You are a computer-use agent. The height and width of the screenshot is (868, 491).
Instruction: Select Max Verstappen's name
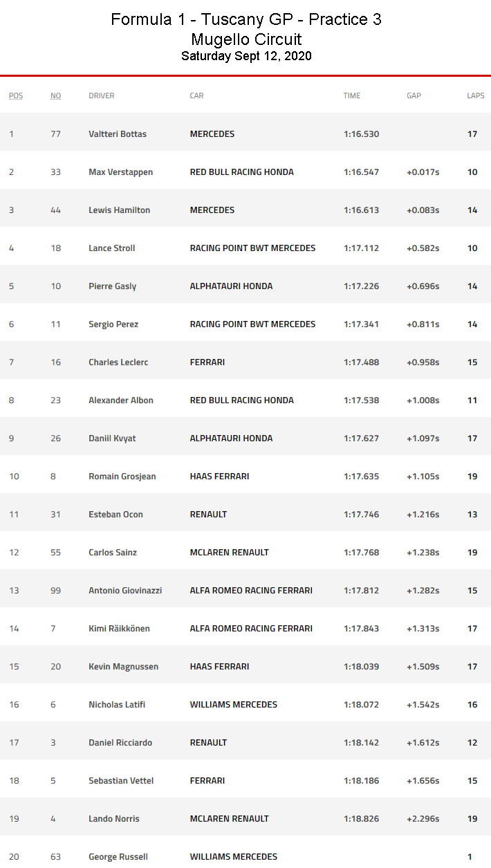point(121,172)
